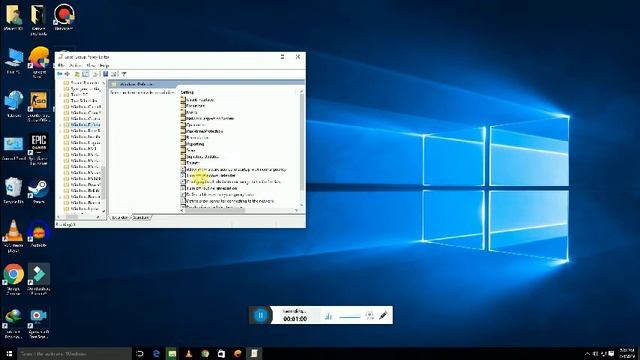The height and width of the screenshot is (360, 640).
Task: Open the View menu
Action: [x=91, y=65]
